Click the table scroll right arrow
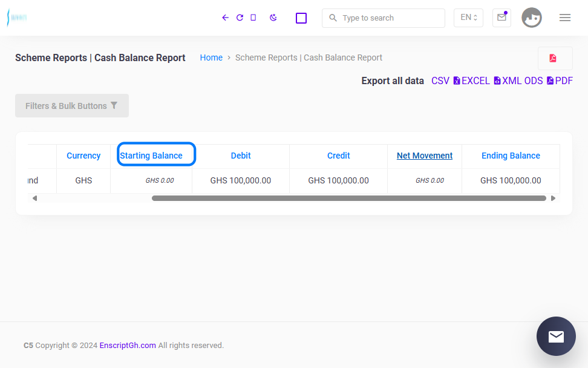 553,198
